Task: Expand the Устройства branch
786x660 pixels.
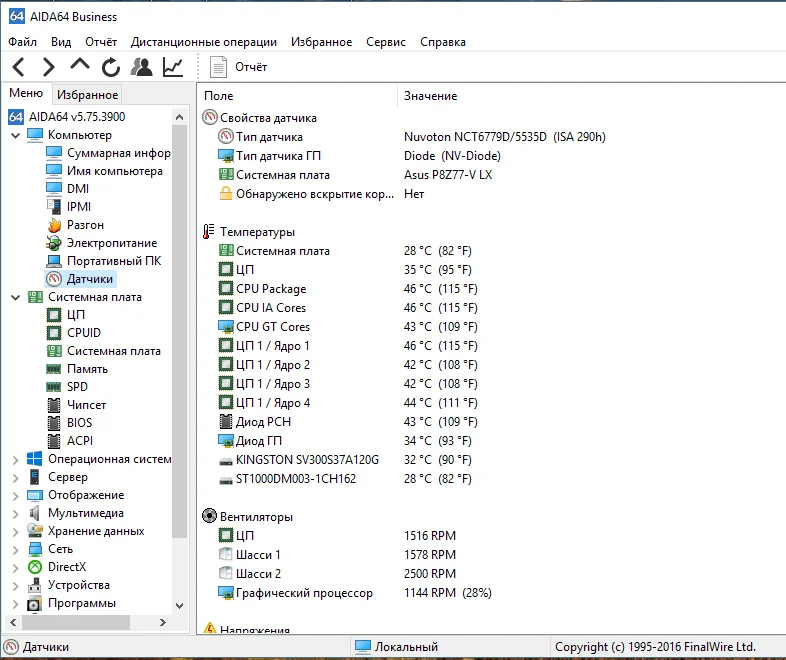Action: (16, 586)
